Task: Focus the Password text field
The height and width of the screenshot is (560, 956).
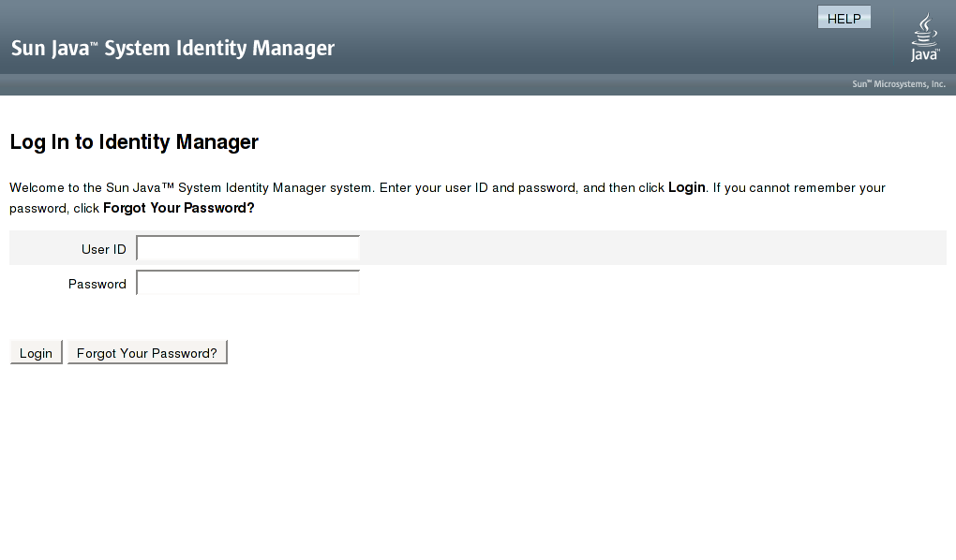Action: coord(247,283)
